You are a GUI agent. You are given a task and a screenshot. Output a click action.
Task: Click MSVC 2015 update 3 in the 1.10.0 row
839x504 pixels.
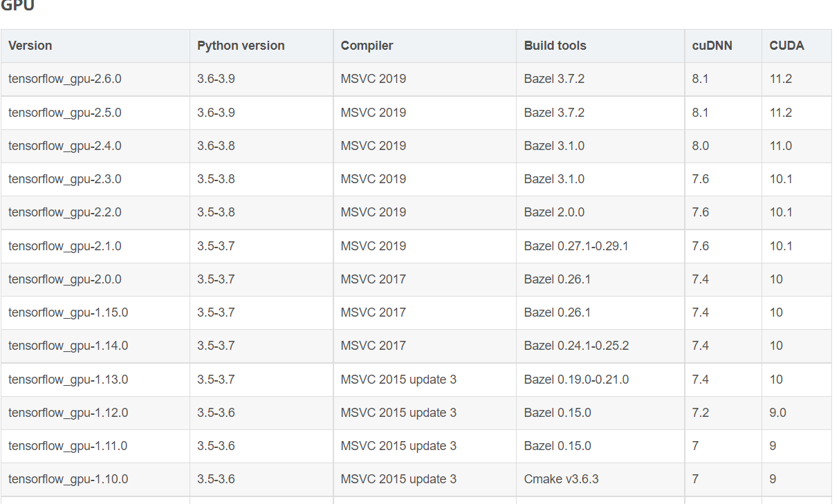[425, 479]
